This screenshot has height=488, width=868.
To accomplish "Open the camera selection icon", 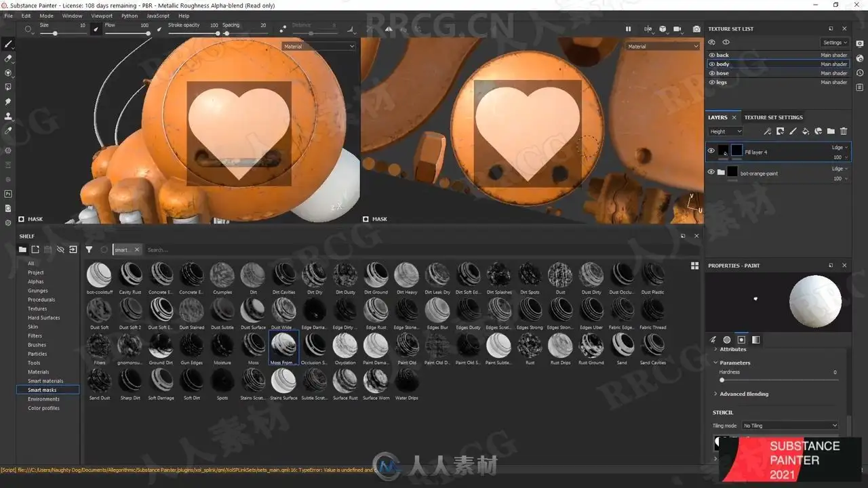I will tap(677, 29).
